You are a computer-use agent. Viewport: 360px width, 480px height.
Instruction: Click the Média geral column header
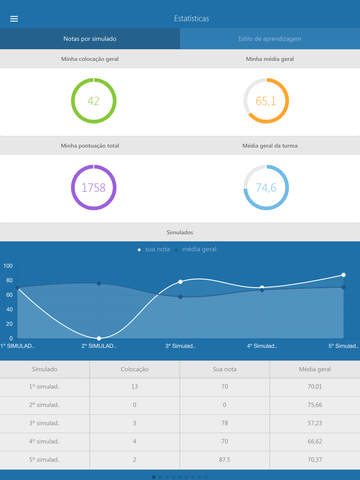coord(315,369)
